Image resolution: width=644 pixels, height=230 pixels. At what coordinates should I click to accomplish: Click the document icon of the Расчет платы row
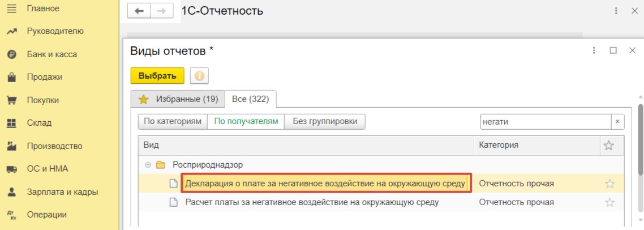(174, 202)
